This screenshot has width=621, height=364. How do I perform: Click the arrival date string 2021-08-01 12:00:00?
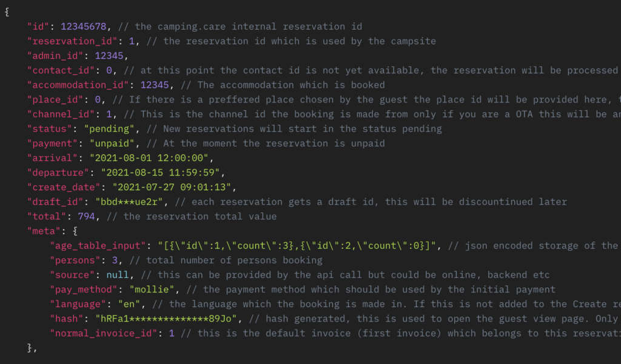coord(149,158)
